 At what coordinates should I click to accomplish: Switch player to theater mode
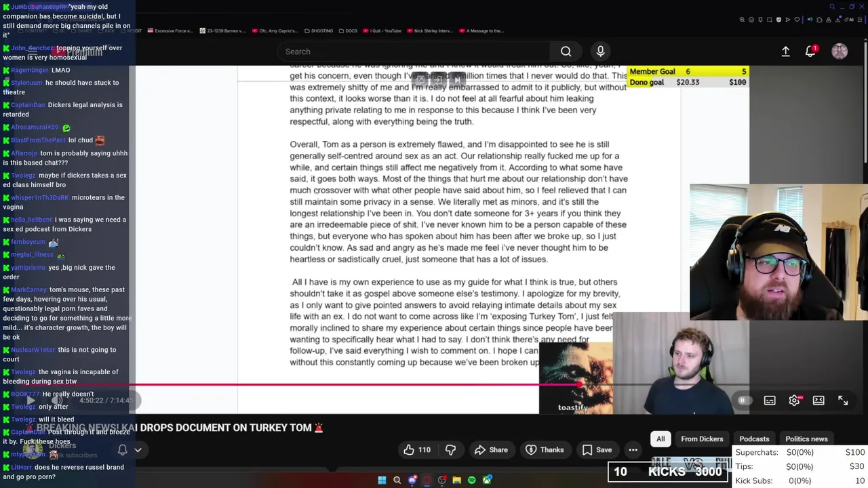coord(818,401)
